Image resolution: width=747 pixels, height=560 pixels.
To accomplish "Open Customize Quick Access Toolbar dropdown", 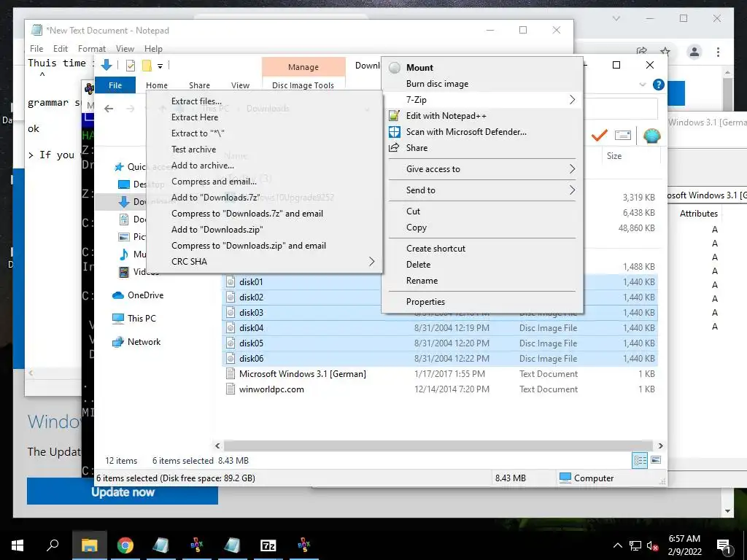I will 160,66.
